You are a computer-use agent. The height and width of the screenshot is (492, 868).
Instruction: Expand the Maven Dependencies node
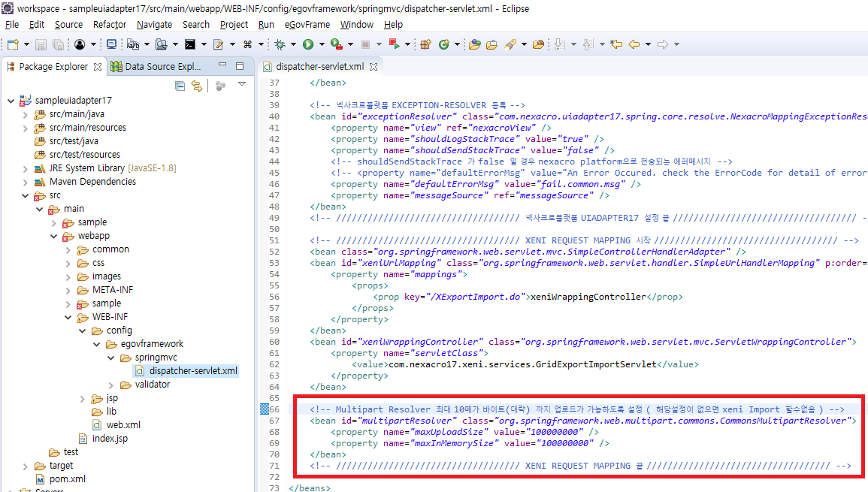click(x=25, y=182)
